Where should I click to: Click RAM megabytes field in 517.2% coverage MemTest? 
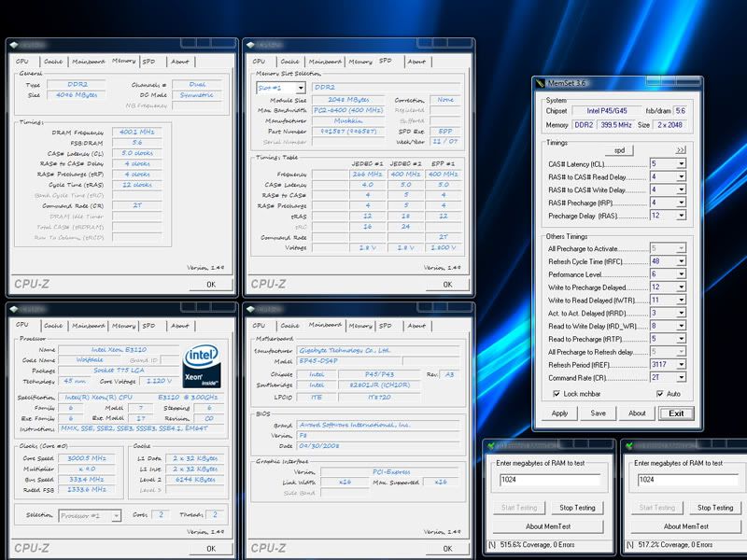[x=688, y=480]
